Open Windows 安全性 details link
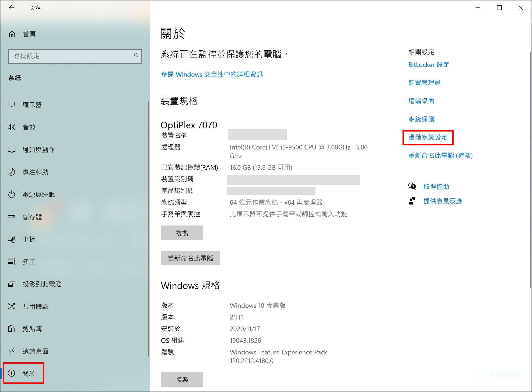Image resolution: width=532 pixels, height=392 pixels. tap(212, 74)
